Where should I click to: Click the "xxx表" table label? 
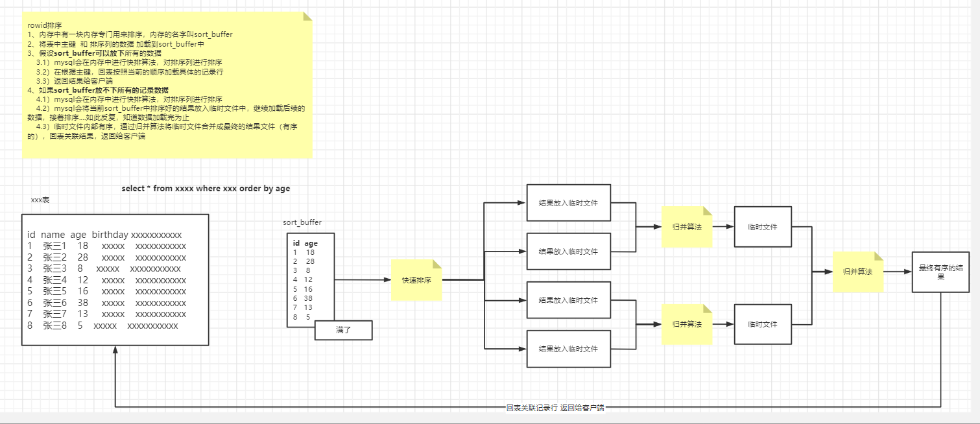coord(40,200)
